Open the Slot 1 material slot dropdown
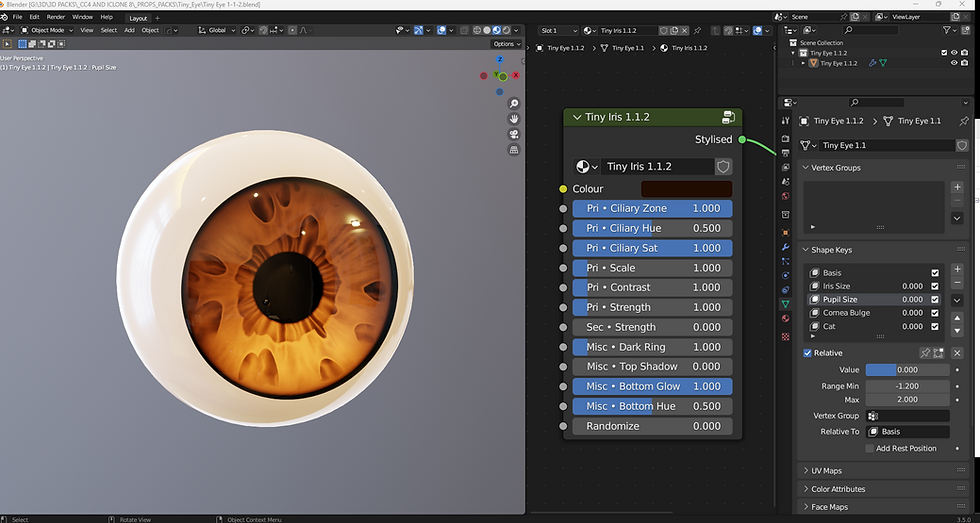 [558, 30]
